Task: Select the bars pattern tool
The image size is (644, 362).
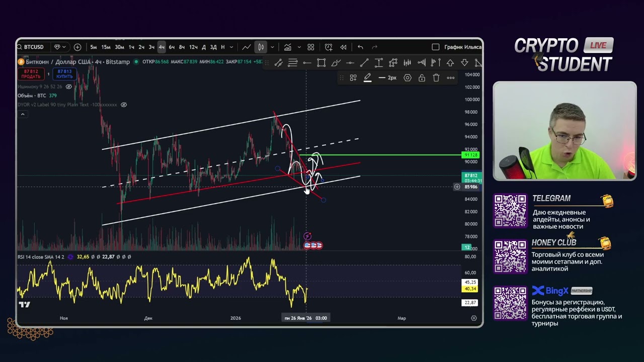Action: 407,63
